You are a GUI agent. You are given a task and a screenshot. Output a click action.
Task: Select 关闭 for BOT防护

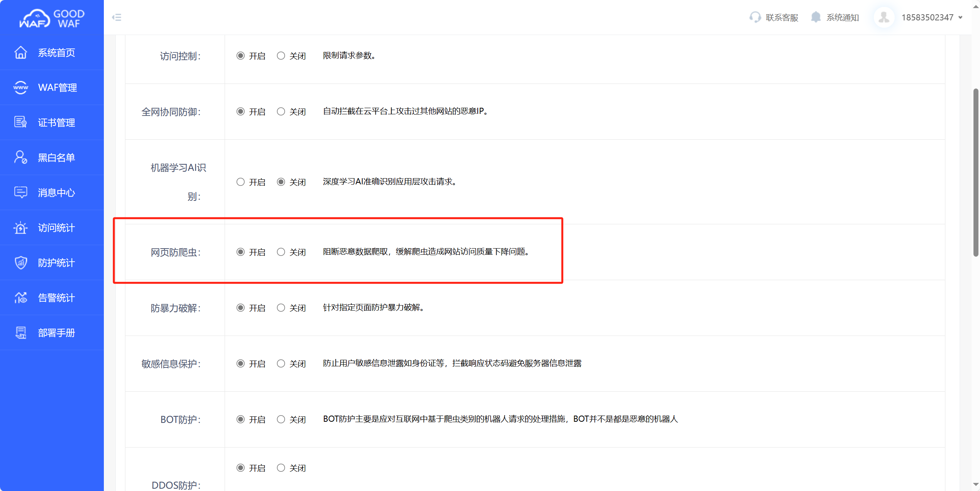(x=281, y=419)
